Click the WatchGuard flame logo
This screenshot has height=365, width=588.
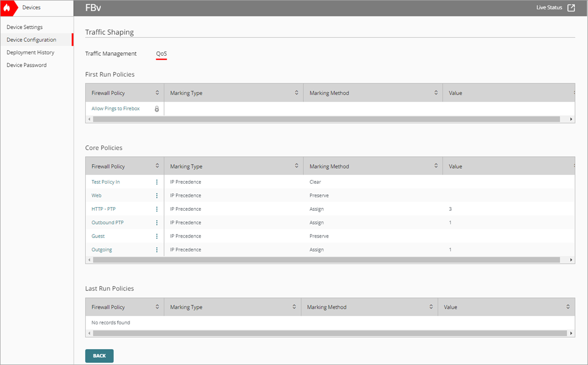coord(7,8)
